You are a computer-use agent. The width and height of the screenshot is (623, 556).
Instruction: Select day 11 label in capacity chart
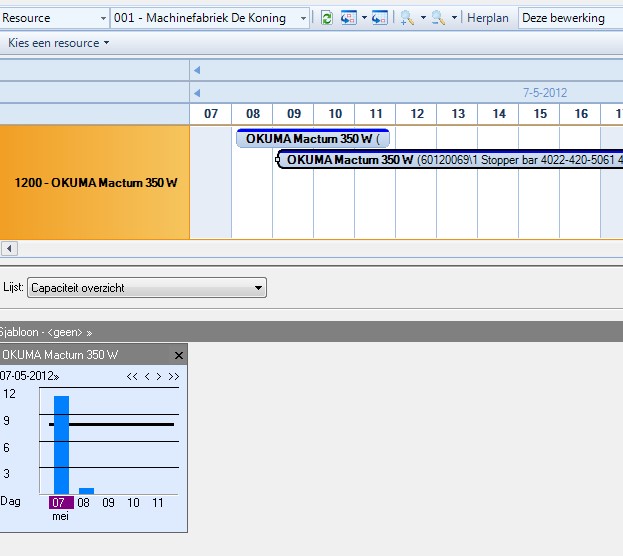[x=158, y=503]
